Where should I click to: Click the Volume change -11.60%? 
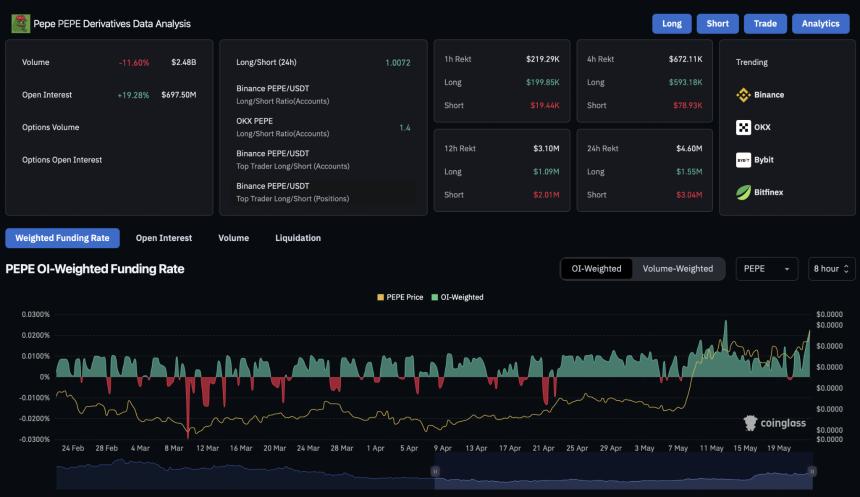tap(134, 63)
